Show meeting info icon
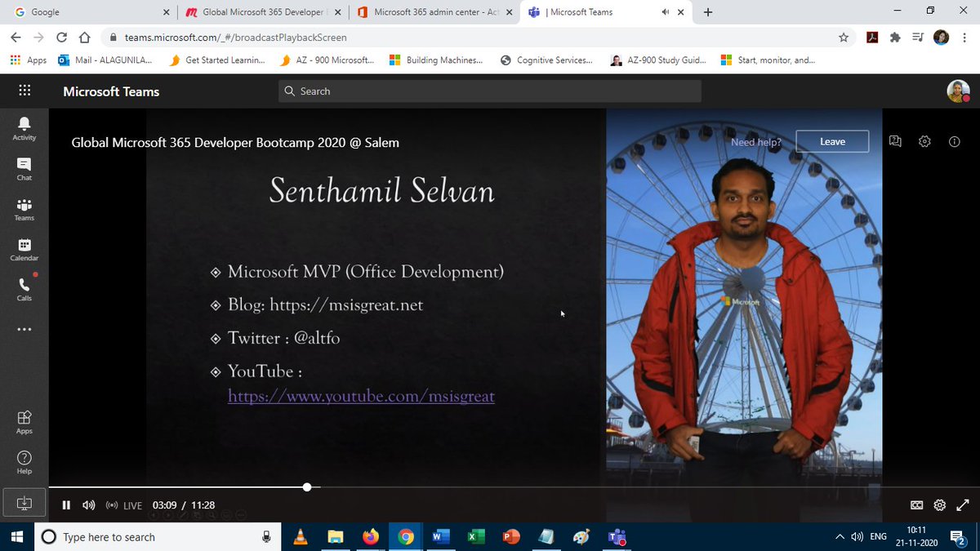Screen dimensions: 980x551 (x=954, y=141)
